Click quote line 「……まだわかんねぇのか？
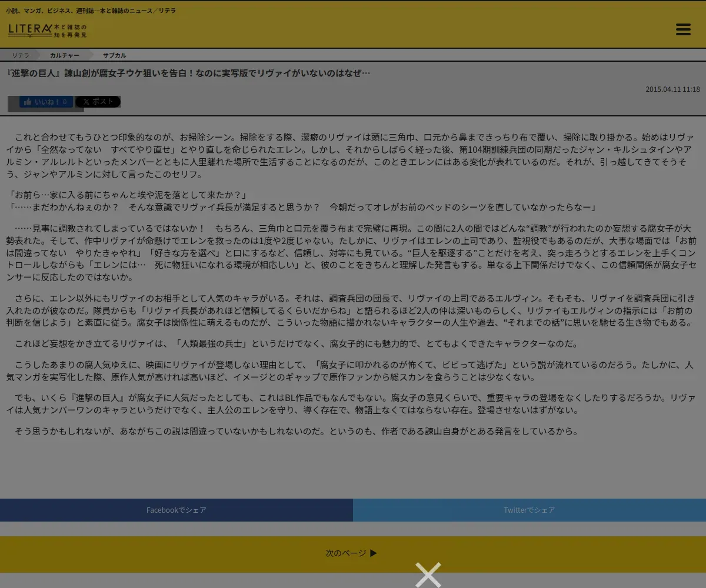Viewport: 706px width, 588px height. pyautogui.click(x=304, y=208)
